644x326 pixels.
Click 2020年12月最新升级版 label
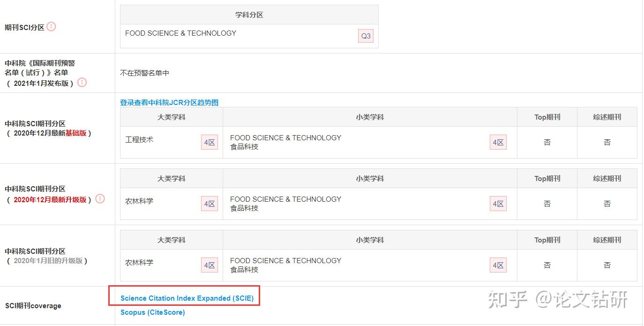coord(49,199)
